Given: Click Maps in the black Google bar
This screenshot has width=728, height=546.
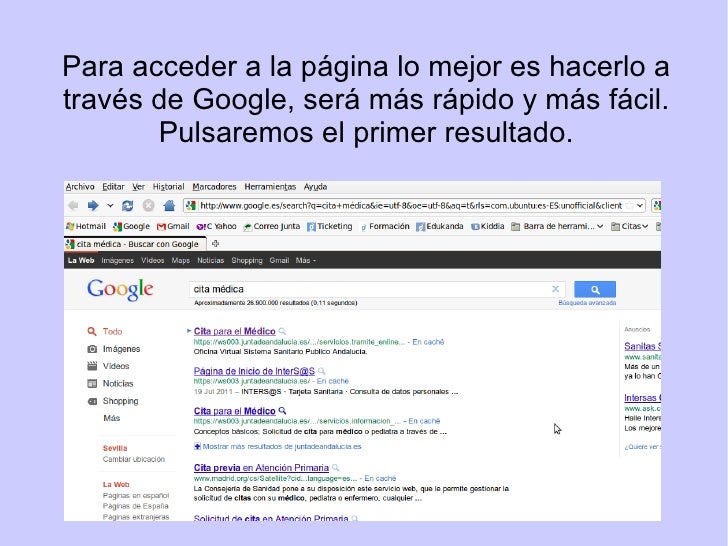Looking at the screenshot, I should point(181,260).
